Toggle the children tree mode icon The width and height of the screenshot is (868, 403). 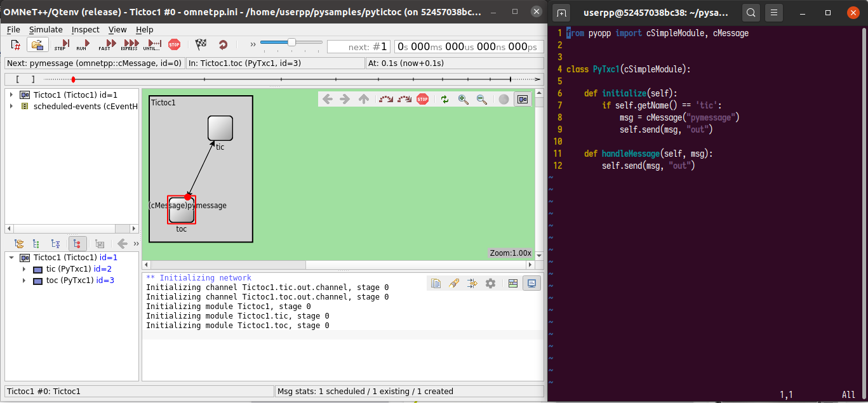(x=77, y=244)
